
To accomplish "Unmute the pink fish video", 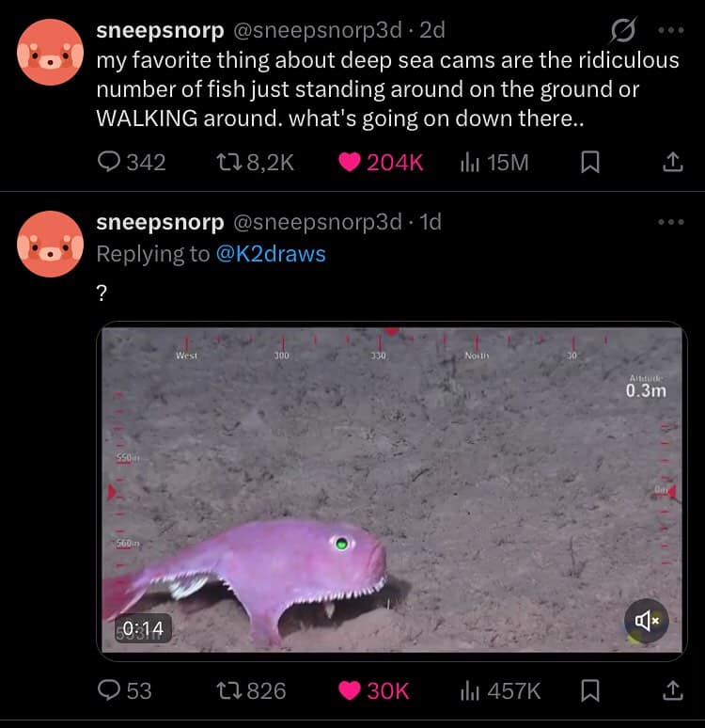I will 647,621.
